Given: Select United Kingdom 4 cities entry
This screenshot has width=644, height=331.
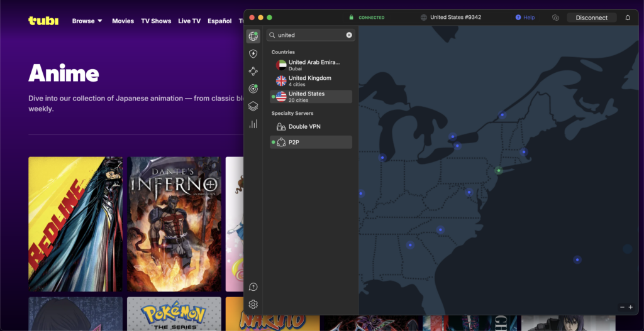Looking at the screenshot, I should coord(311,81).
